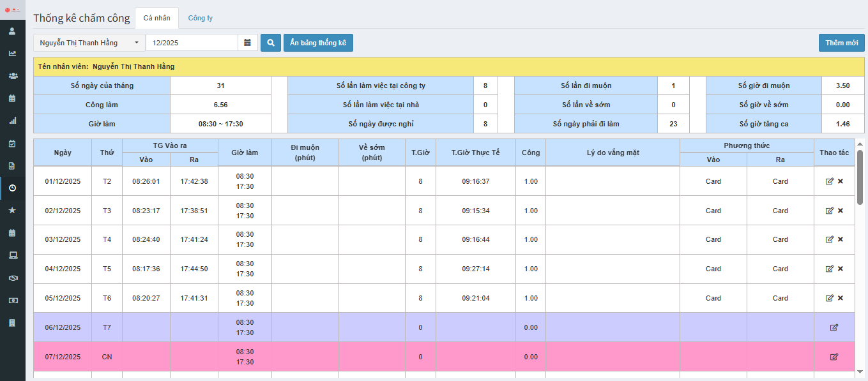Open the line chart sidebar icon
Viewport: 868px width, 381px height.
pyautogui.click(x=12, y=54)
